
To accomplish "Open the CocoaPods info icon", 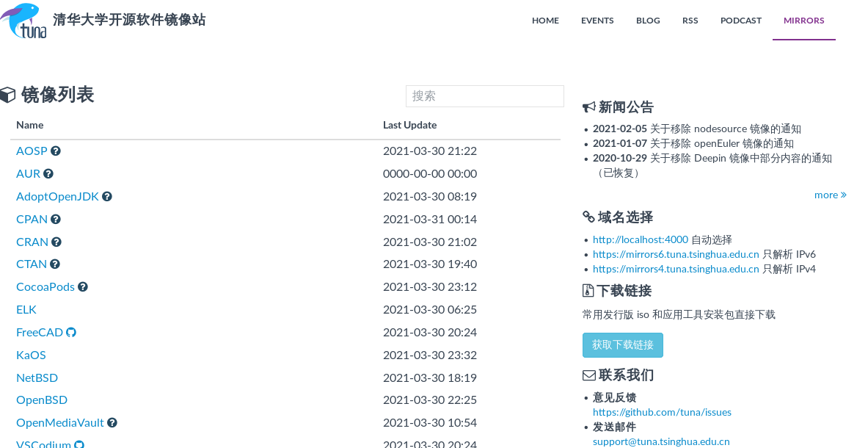I will pos(82,286).
